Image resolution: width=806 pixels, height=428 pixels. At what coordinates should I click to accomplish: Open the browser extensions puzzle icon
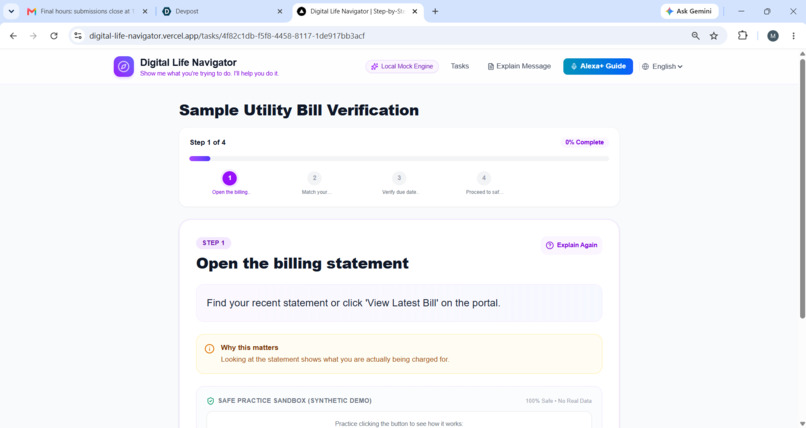coord(742,35)
